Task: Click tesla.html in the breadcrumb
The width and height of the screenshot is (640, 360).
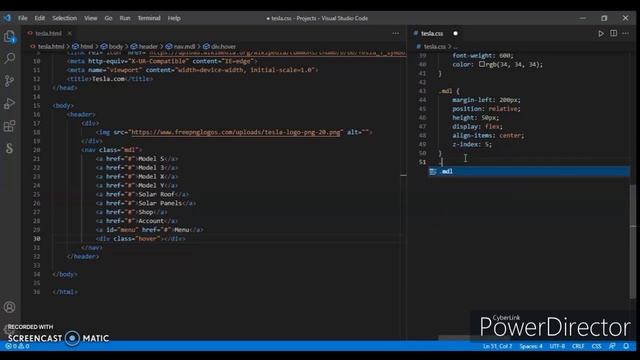Action: [x=51, y=47]
